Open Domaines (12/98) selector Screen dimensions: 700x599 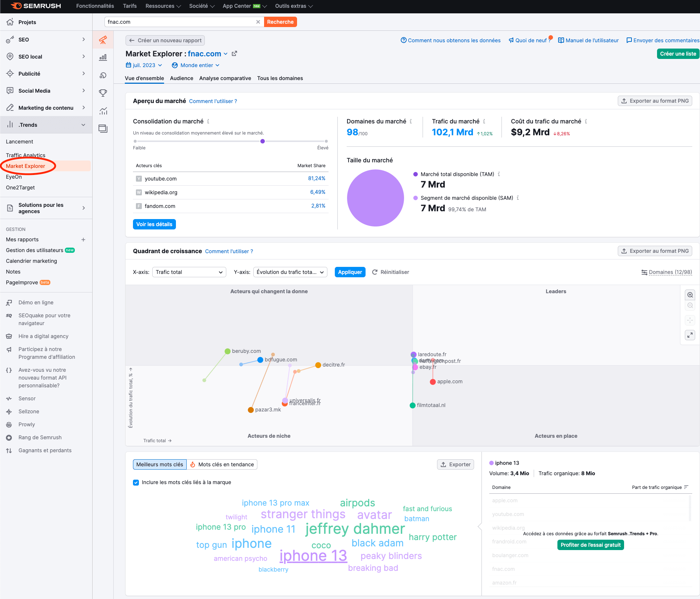click(x=667, y=272)
